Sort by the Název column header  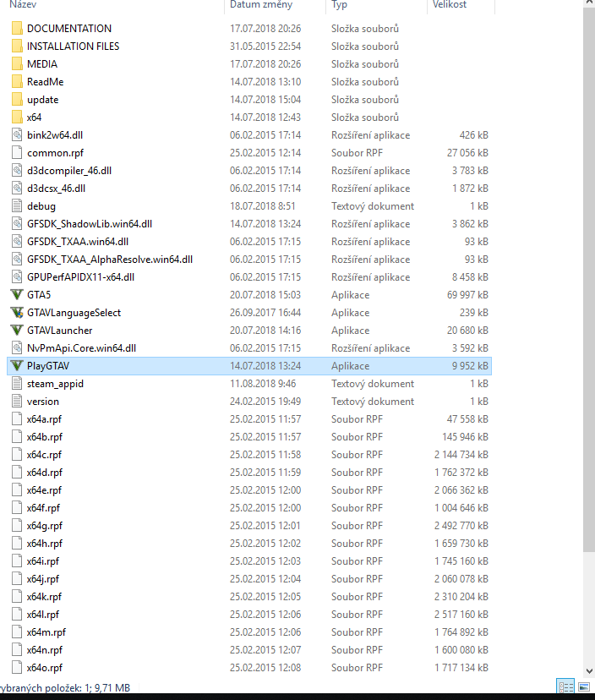coord(23,5)
